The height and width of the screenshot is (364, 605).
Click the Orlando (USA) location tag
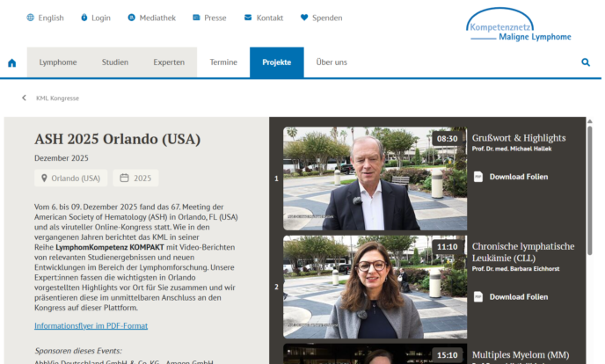70,178
